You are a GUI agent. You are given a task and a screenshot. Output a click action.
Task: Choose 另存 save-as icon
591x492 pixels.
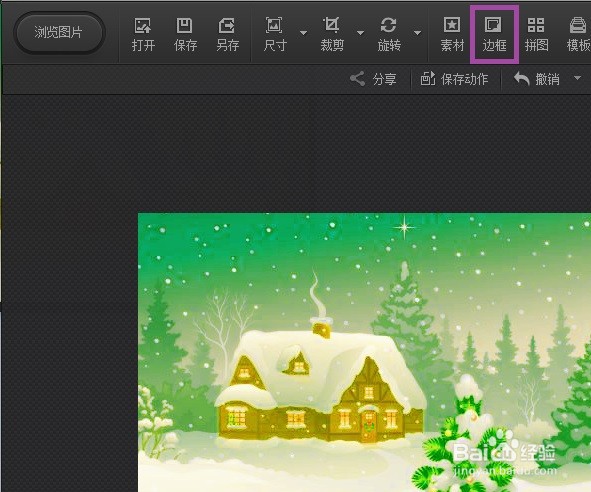pyautogui.click(x=227, y=34)
